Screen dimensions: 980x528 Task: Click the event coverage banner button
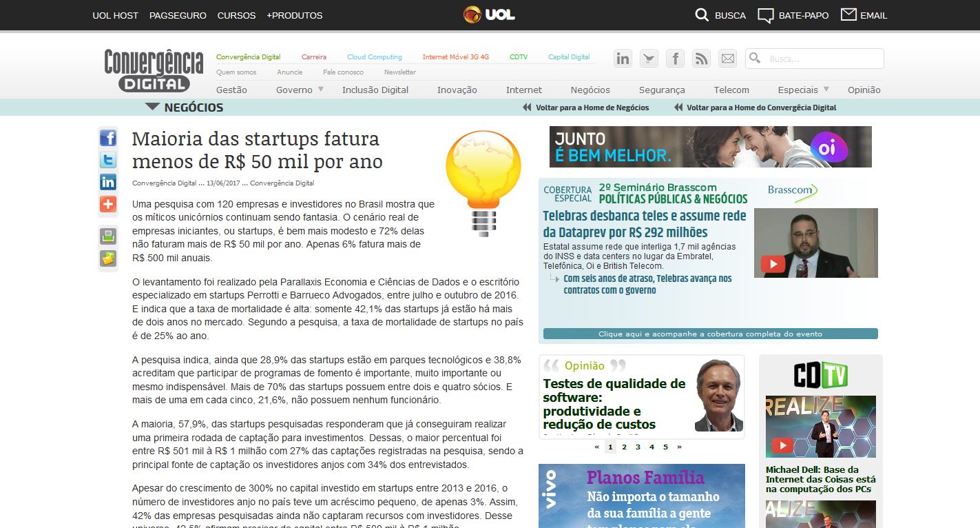(x=710, y=334)
